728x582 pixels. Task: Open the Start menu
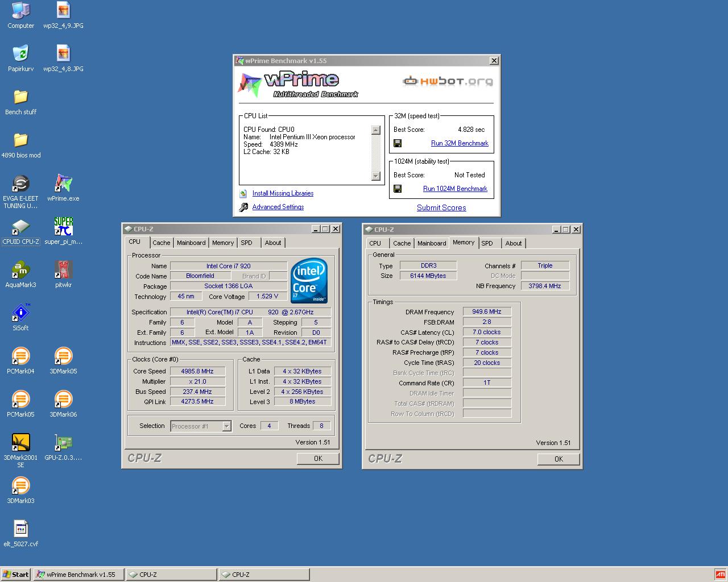[x=16, y=574]
